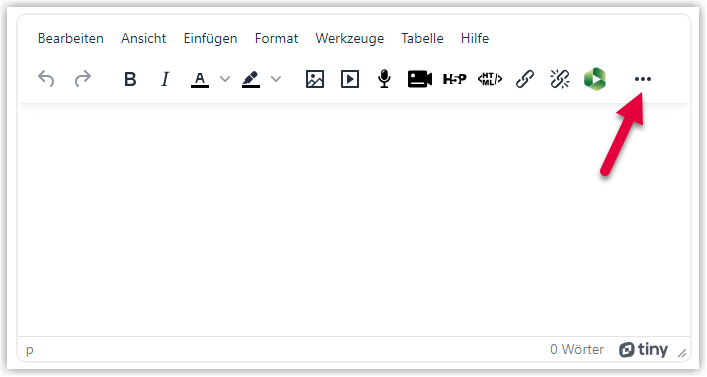Open the highlight color dropdown arrow
The height and width of the screenshot is (377, 707).
(276, 79)
